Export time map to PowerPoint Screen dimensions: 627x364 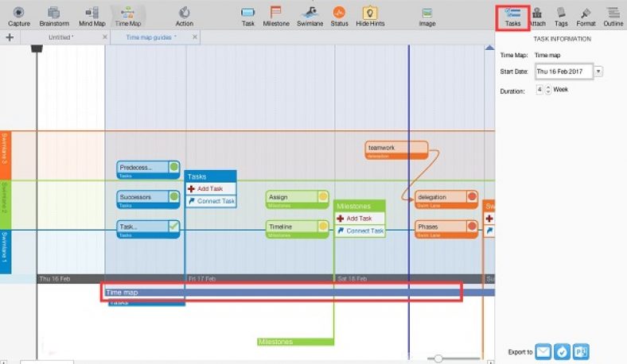(x=581, y=351)
